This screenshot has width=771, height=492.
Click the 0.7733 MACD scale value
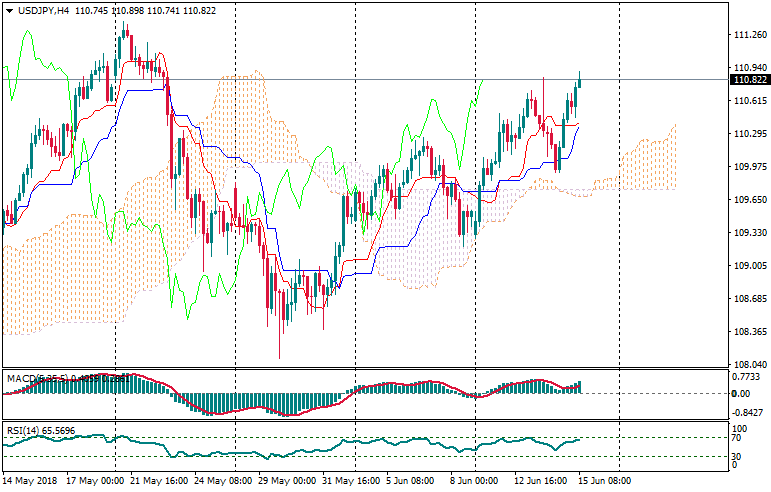click(x=748, y=377)
